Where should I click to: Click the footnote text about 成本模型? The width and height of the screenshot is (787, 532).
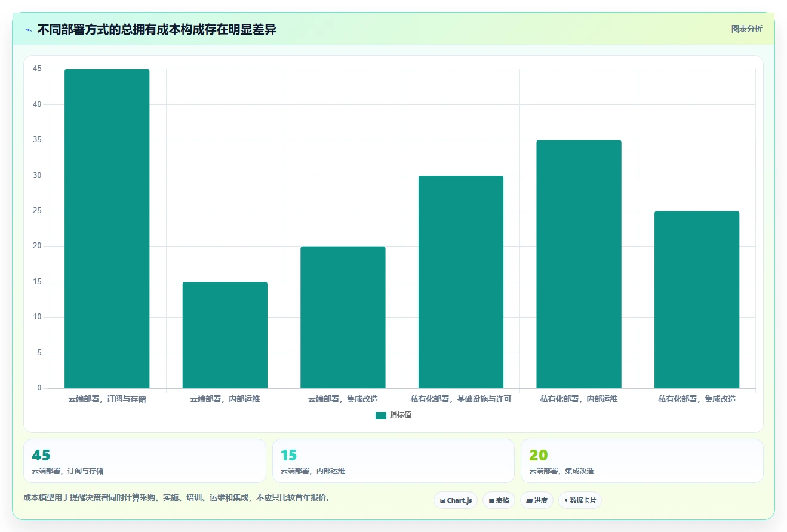(x=177, y=497)
